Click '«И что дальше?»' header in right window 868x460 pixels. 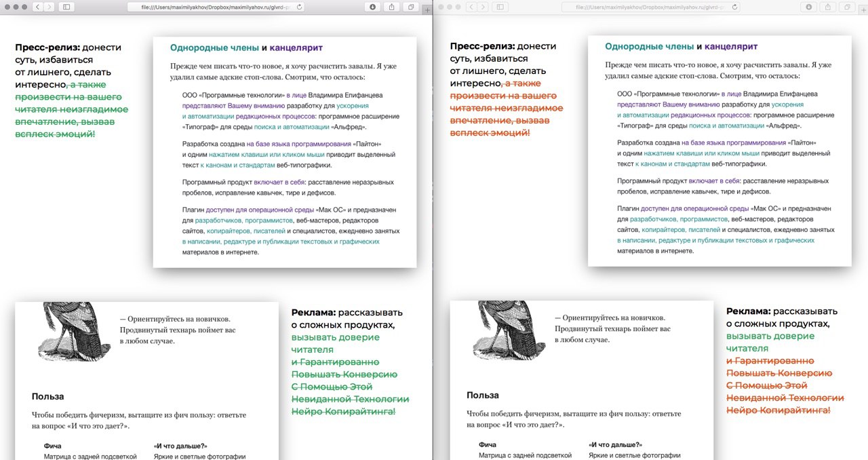[x=615, y=444]
